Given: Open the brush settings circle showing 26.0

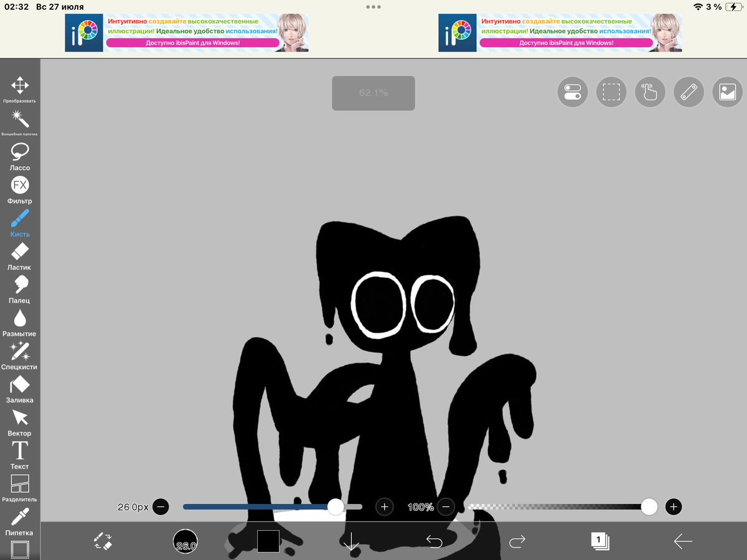Looking at the screenshot, I should pyautogui.click(x=186, y=541).
